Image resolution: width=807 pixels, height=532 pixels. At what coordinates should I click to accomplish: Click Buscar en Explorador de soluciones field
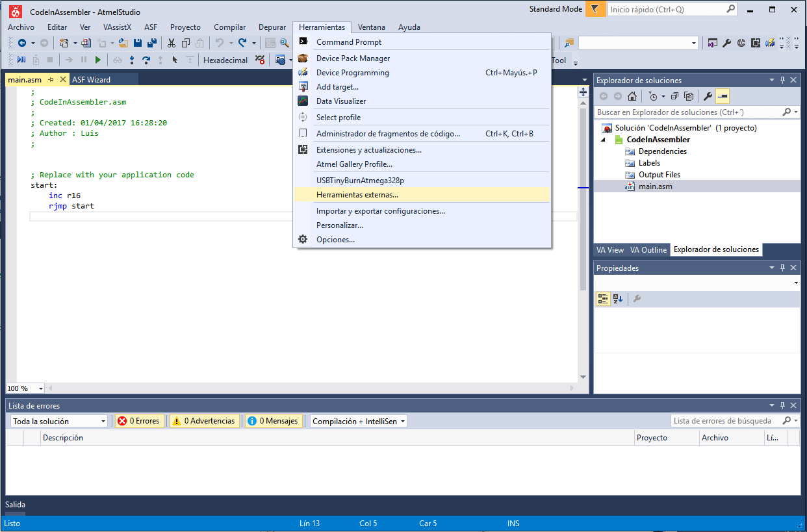coord(697,112)
